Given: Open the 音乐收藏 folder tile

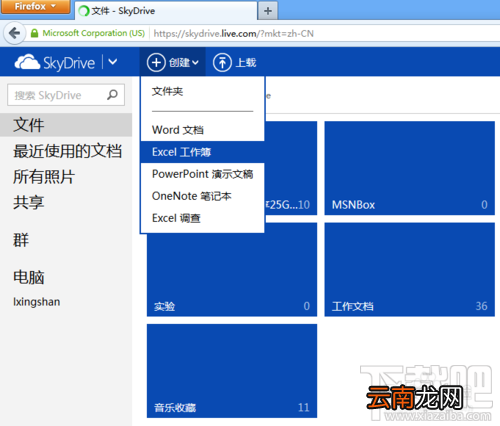Looking at the screenshot, I should [232, 371].
